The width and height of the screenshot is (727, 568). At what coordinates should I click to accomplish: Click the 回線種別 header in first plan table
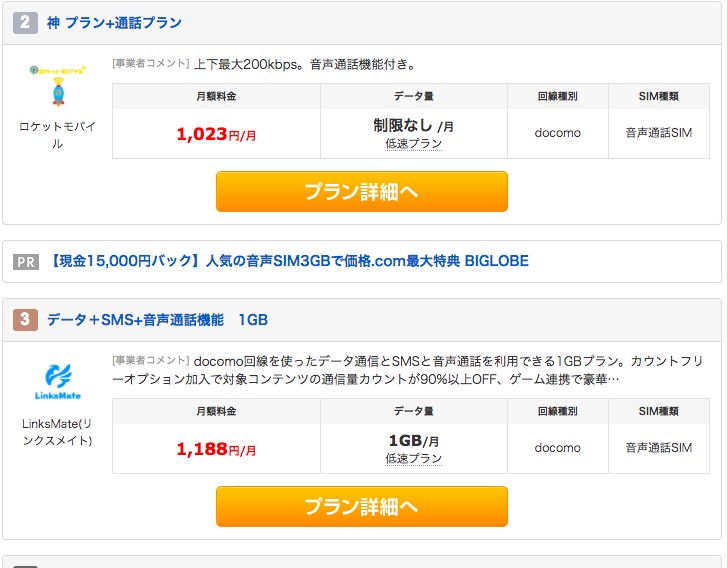click(557, 96)
